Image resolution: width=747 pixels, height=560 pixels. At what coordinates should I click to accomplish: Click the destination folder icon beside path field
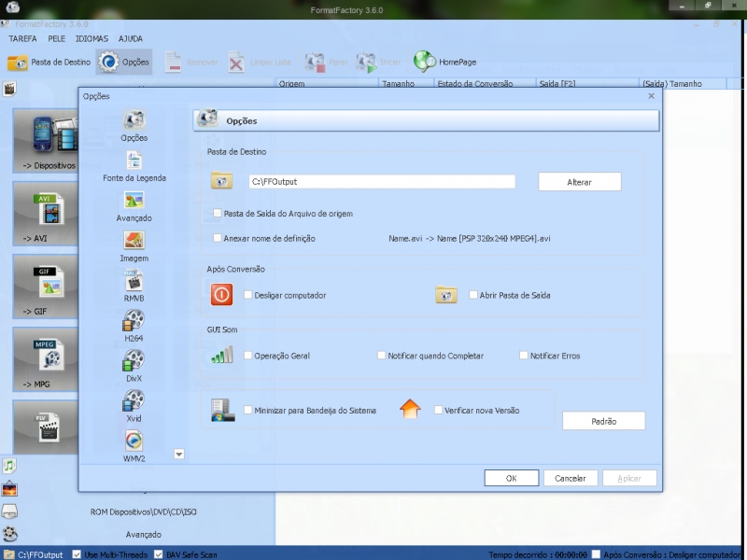[x=221, y=181]
